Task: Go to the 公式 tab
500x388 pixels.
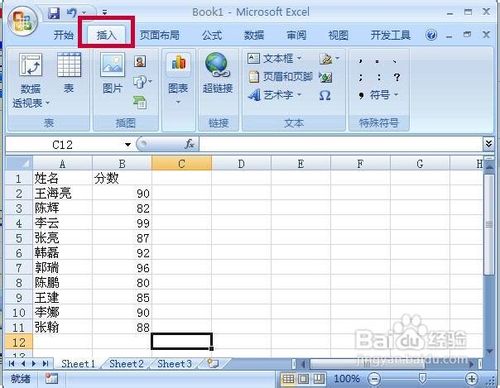Action: 211,35
